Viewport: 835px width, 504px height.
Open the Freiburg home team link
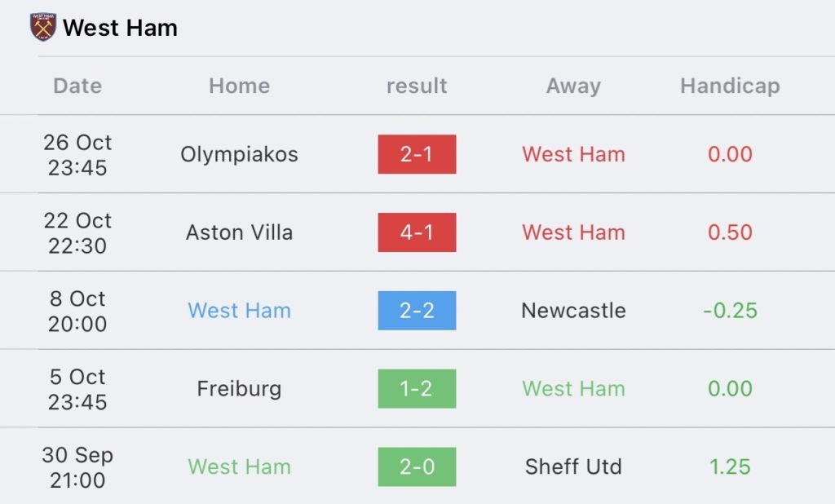click(239, 389)
